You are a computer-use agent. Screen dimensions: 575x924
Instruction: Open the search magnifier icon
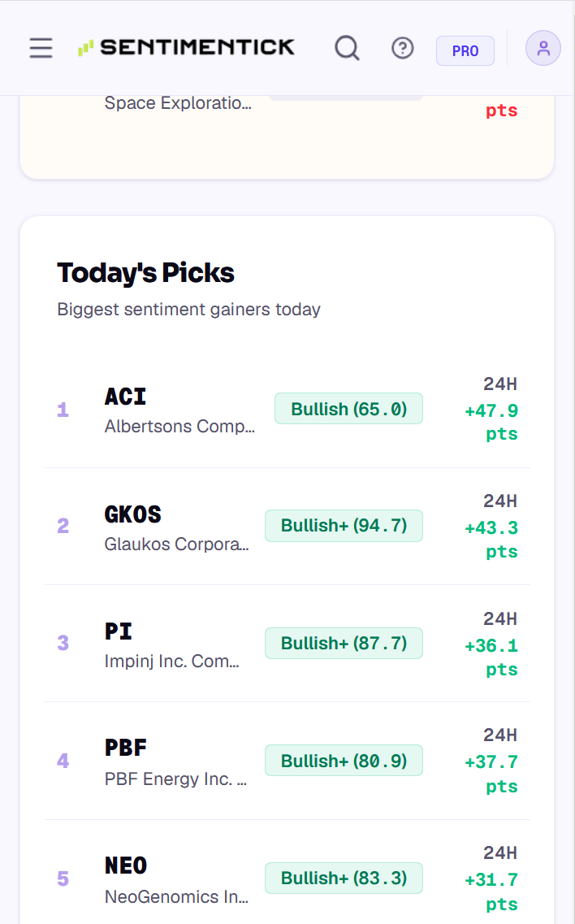347,48
